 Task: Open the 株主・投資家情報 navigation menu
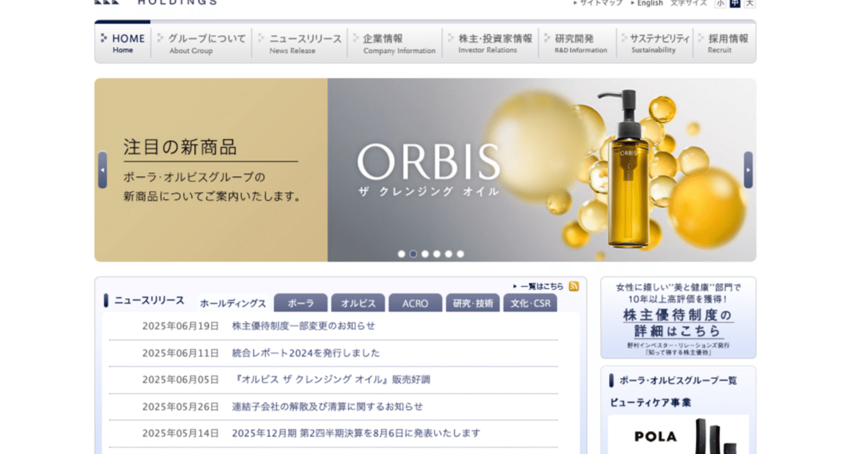491,42
